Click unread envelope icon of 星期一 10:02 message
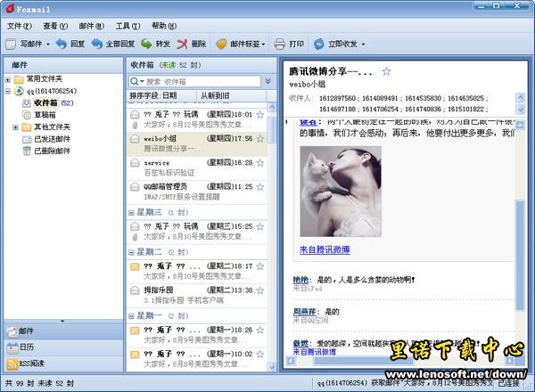Image resolution: width=535 pixels, height=392 pixels. click(x=135, y=355)
